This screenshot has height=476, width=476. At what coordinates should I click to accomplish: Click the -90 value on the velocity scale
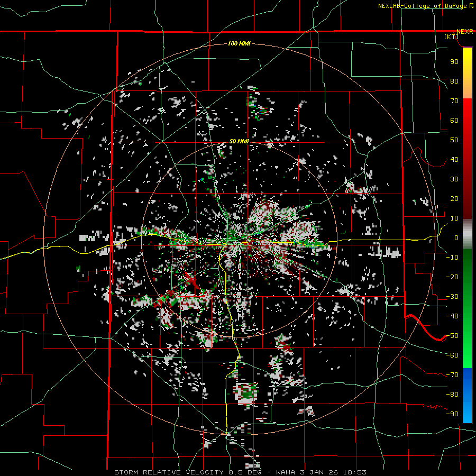tap(452, 414)
